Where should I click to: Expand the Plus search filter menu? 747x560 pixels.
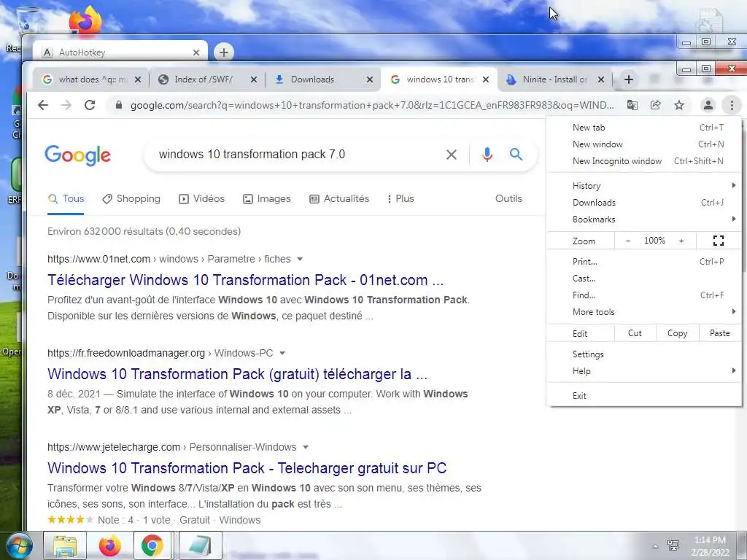pos(400,198)
